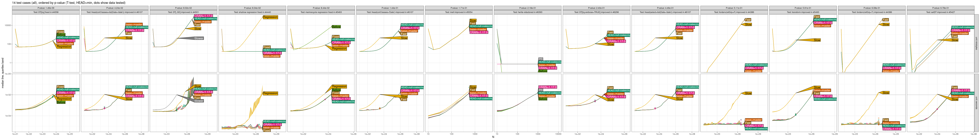Select the 'P.value: 4.24e-02' strip header
Screen dimensions: 980x140
pos(114,8)
